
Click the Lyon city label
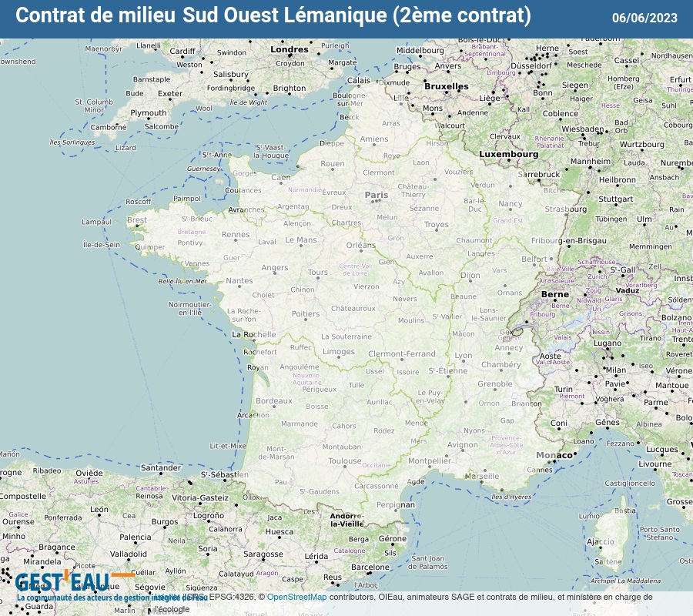[x=464, y=356]
